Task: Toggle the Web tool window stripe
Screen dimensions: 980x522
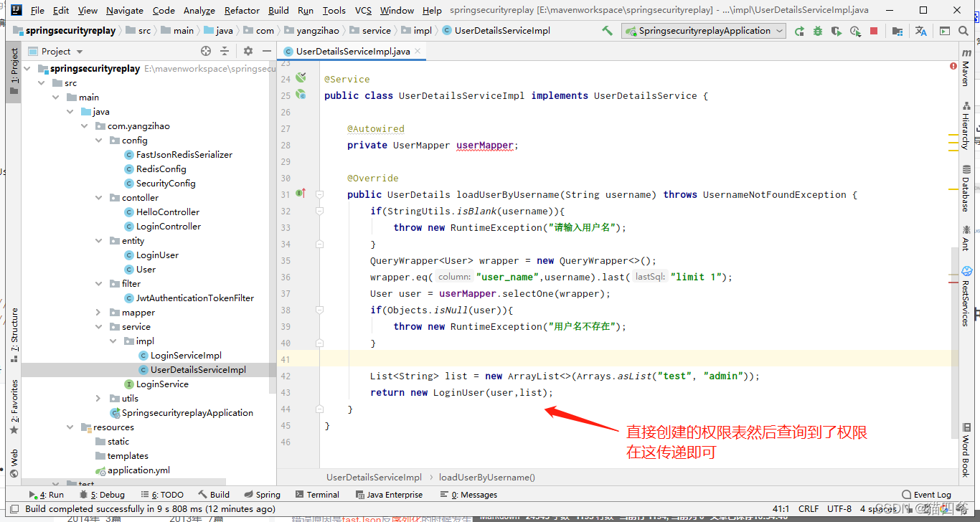Action: click(x=14, y=462)
